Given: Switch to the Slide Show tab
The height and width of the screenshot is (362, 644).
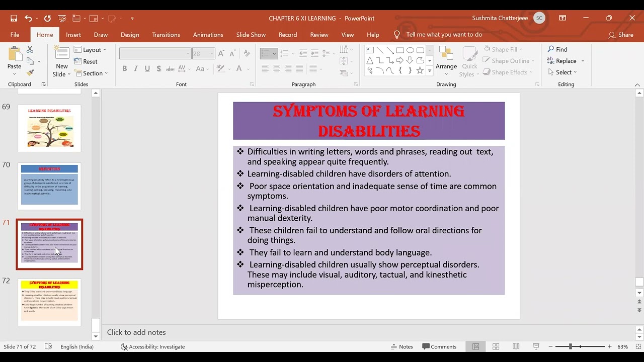Looking at the screenshot, I should (x=251, y=35).
